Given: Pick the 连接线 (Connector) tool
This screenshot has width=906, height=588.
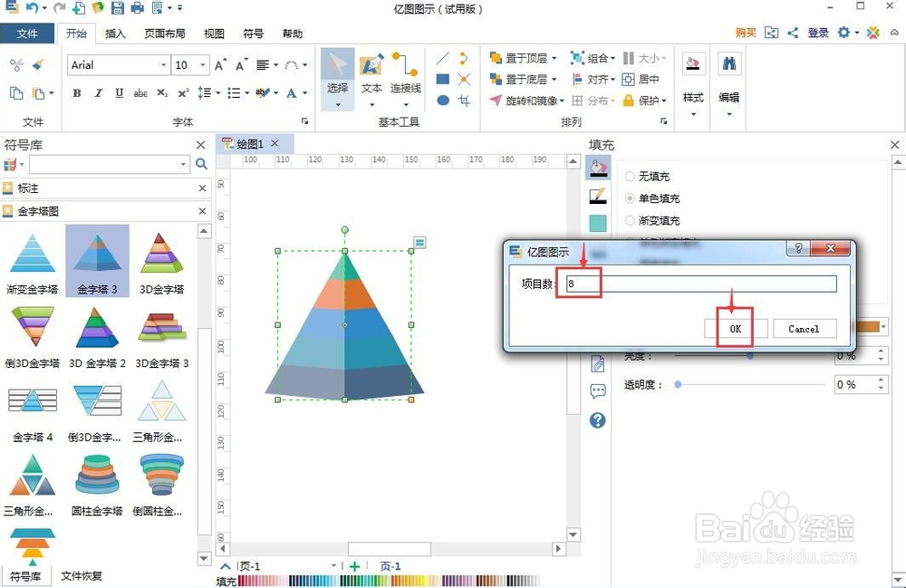Looking at the screenshot, I should tap(402, 72).
